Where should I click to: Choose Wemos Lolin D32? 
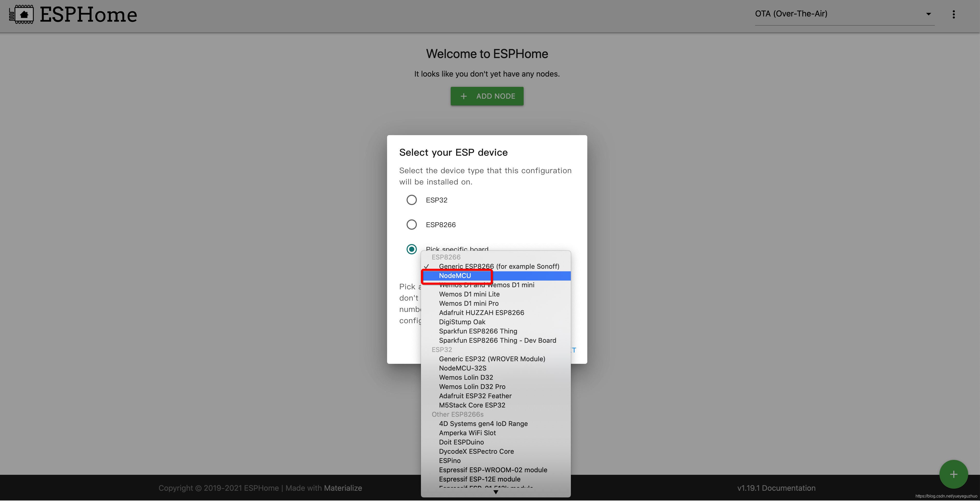(496, 377)
